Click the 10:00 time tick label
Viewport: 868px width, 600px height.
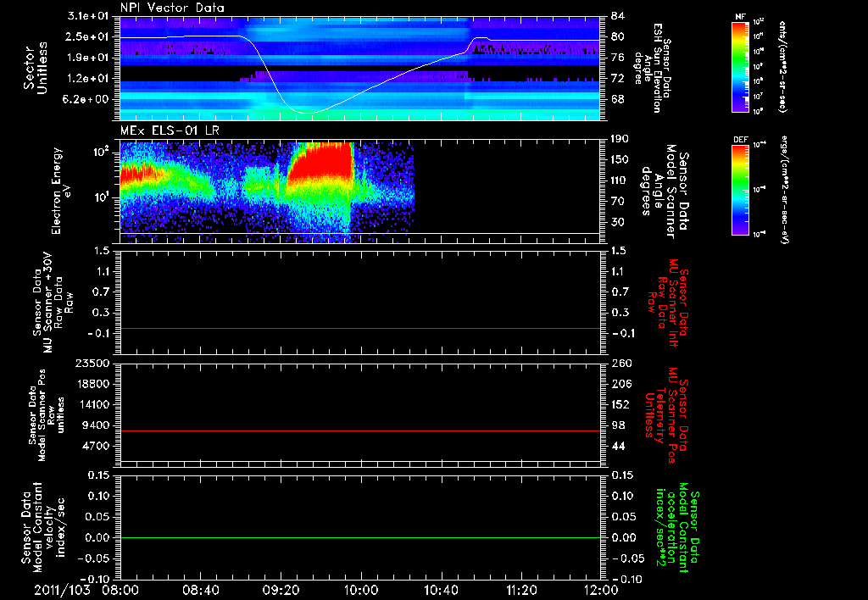pyautogui.click(x=361, y=590)
